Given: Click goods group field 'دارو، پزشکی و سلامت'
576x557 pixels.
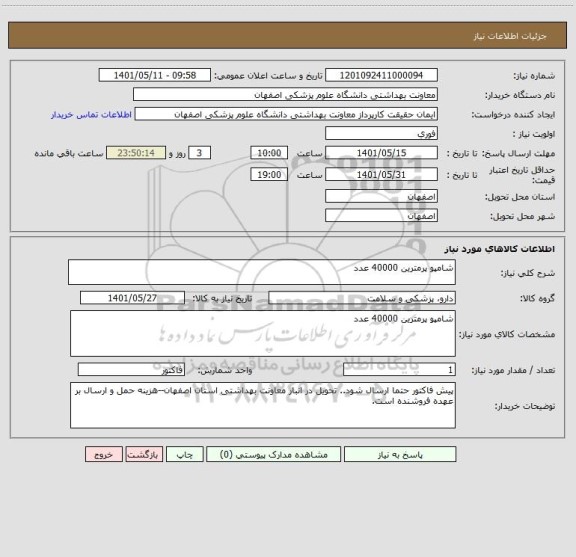Looking at the screenshot, I should click(x=362, y=298).
